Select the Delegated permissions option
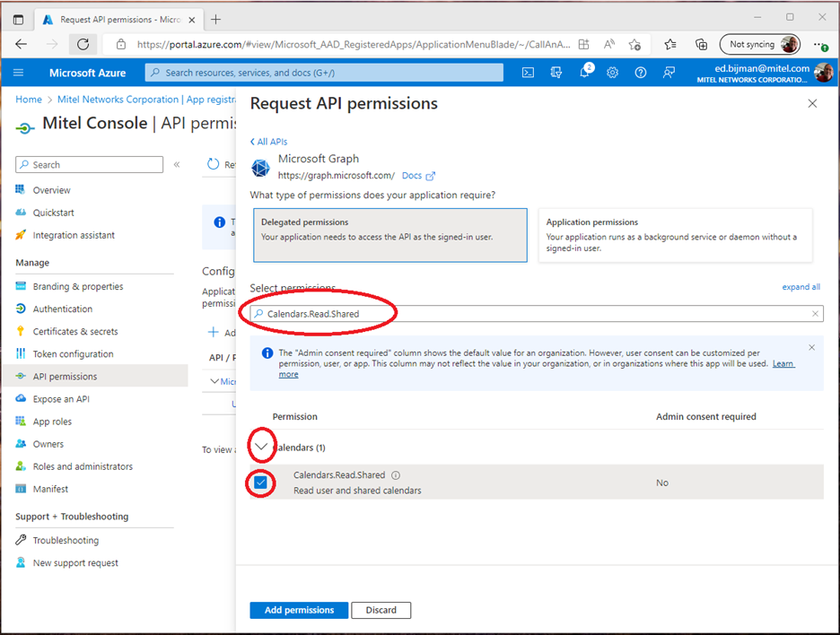 389,235
